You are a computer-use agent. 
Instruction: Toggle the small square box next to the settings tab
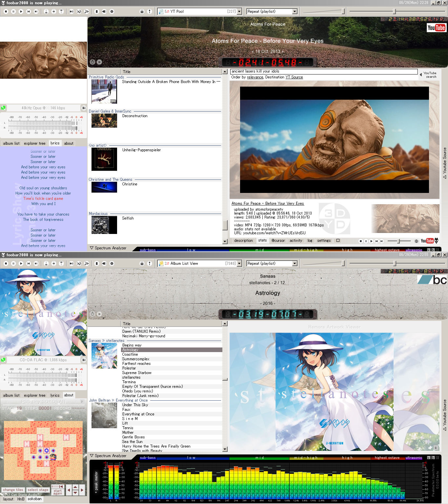tap(338, 241)
